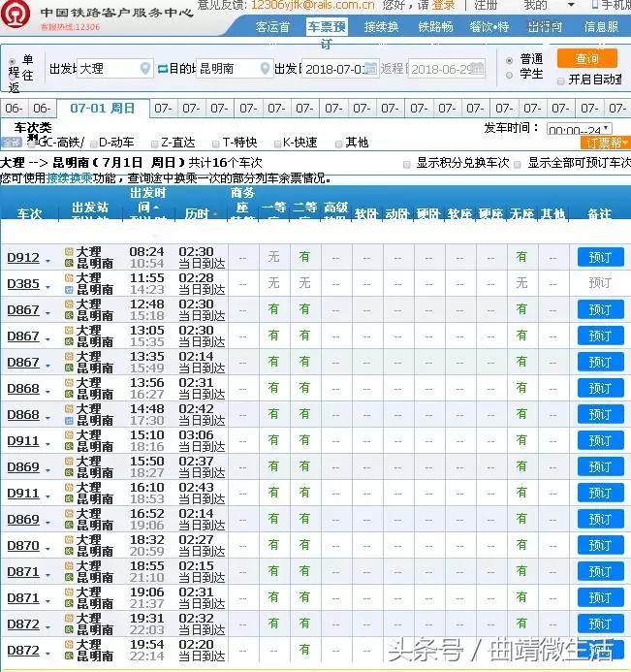Expand details arrow for the 15:10 D911
The height and width of the screenshot is (672, 631).
coord(47,444)
